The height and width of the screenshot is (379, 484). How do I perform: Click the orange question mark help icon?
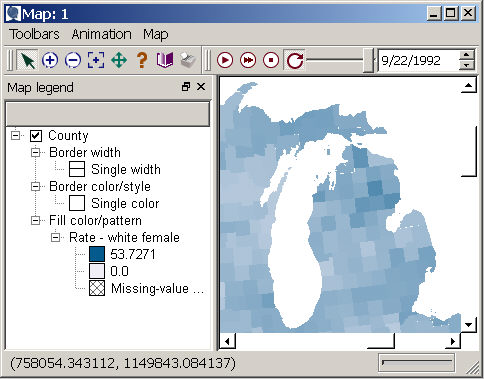(142, 60)
